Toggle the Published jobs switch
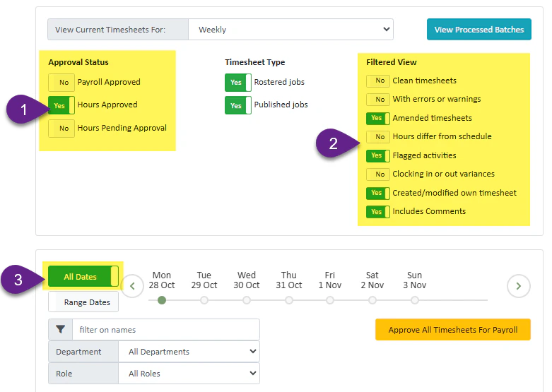The width and height of the screenshot is (552, 392). point(238,105)
